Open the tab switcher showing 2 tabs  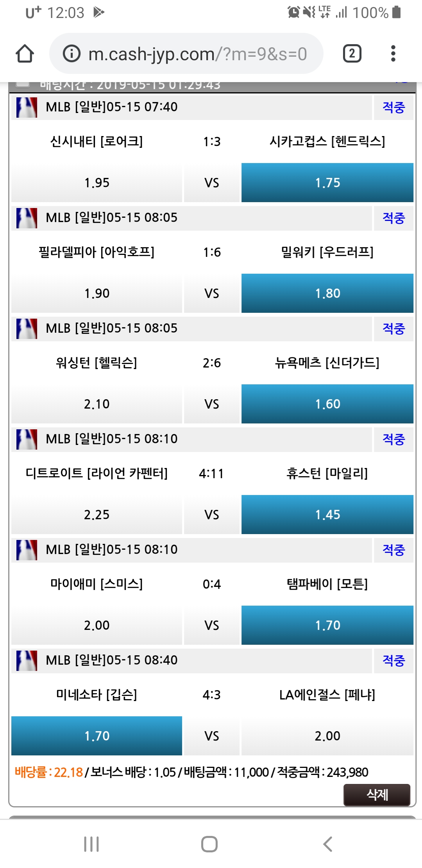[352, 54]
